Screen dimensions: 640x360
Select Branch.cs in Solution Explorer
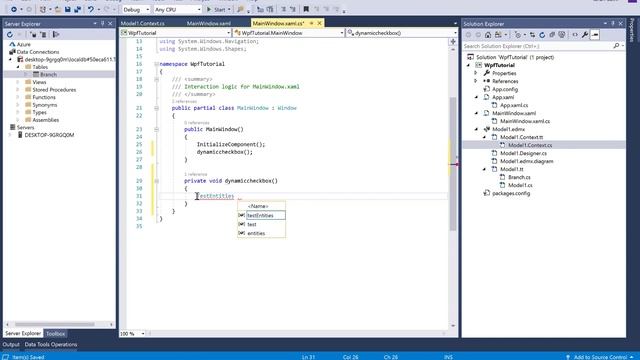click(x=519, y=177)
